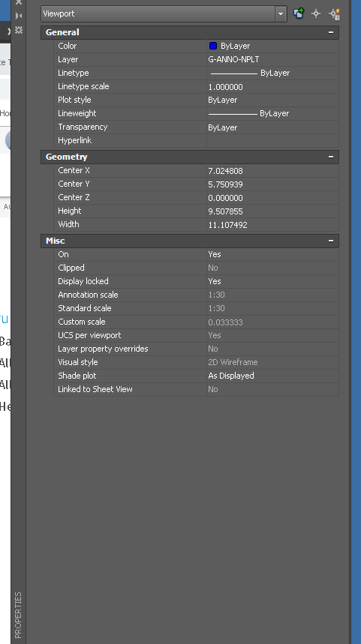Click the vertical PROPERTIES palette title bar
Viewport: 361px width, 644px height.
click(19, 615)
